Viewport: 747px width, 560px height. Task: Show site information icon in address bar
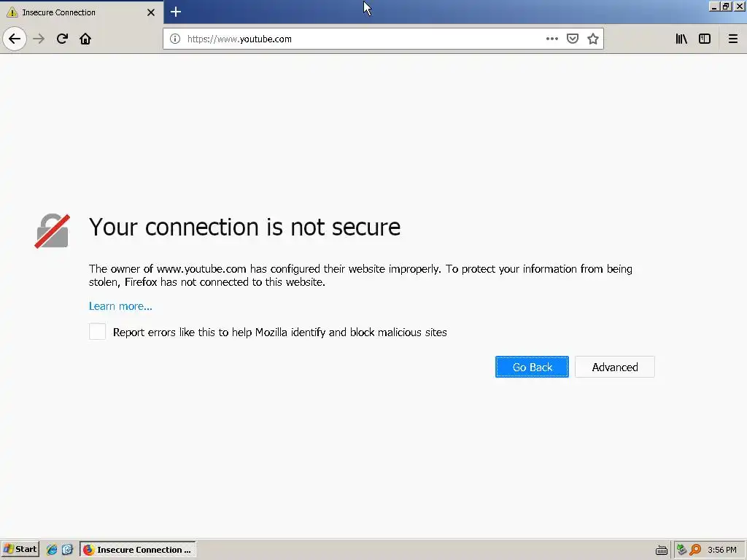pyautogui.click(x=175, y=39)
